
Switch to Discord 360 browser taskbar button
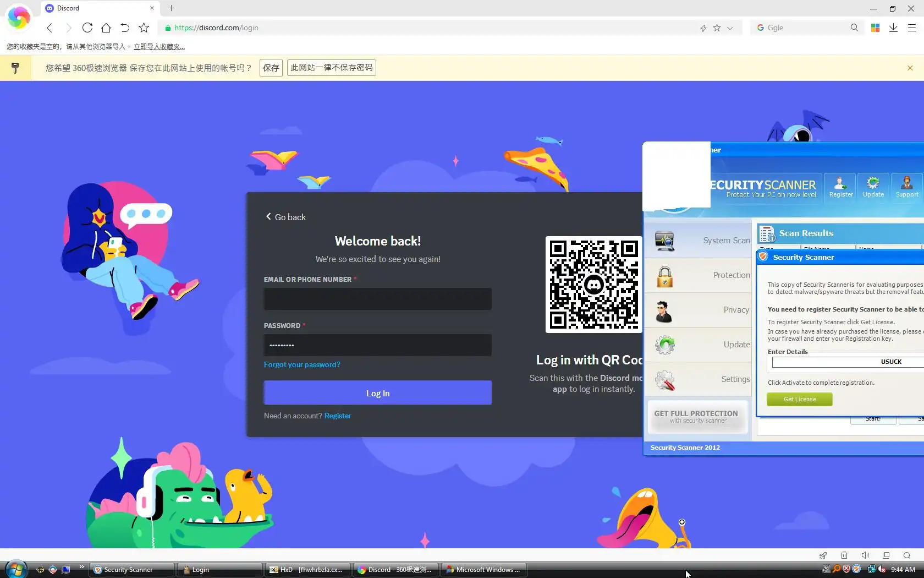(396, 570)
